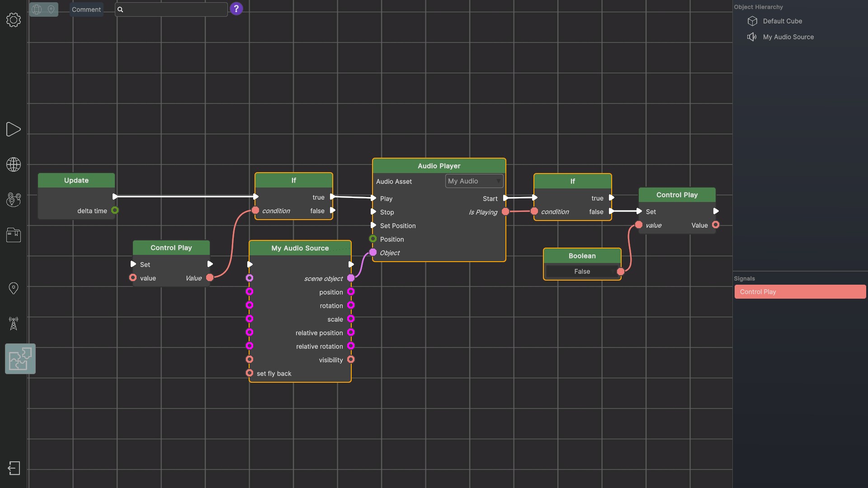The image size is (868, 488).
Task: Click the exit icon at sidebar bottom
Action: coord(14,468)
